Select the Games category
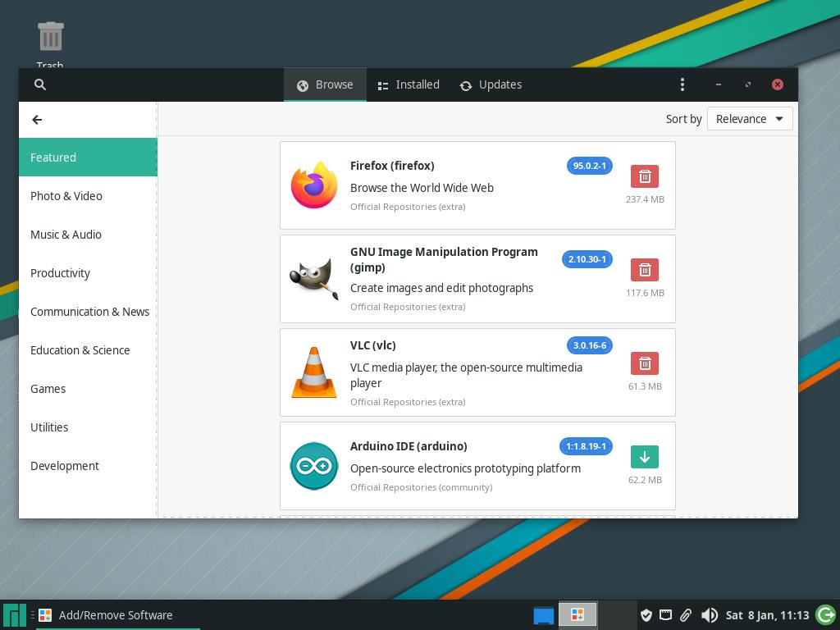840x630 pixels. [88, 389]
